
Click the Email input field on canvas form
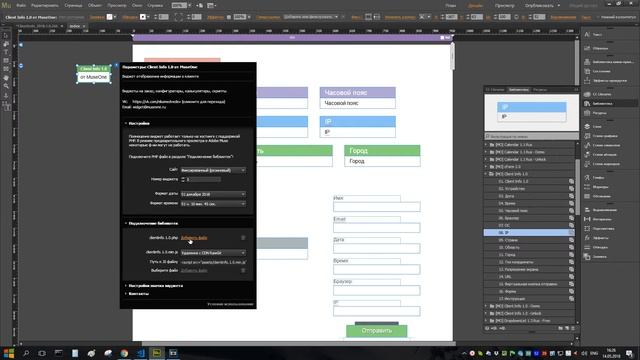pyautogui.click(x=376, y=228)
